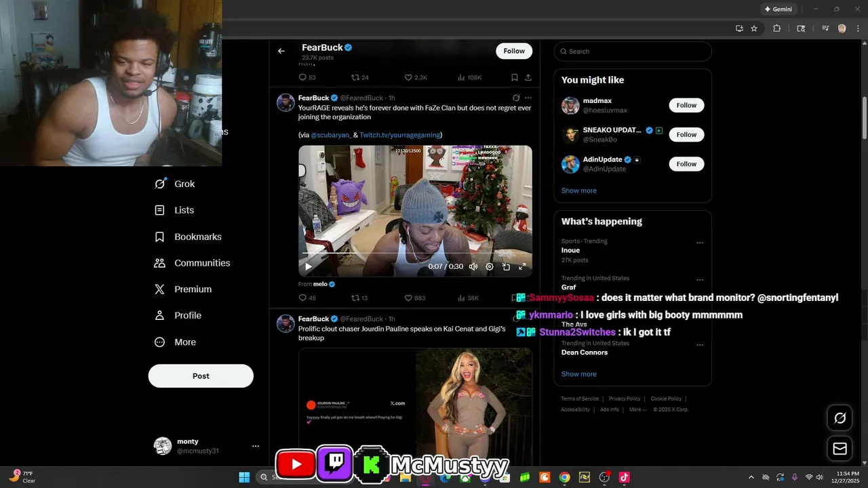This screenshot has height=488, width=868.
Task: Open OBS Studio from the taskbar
Action: click(604, 477)
